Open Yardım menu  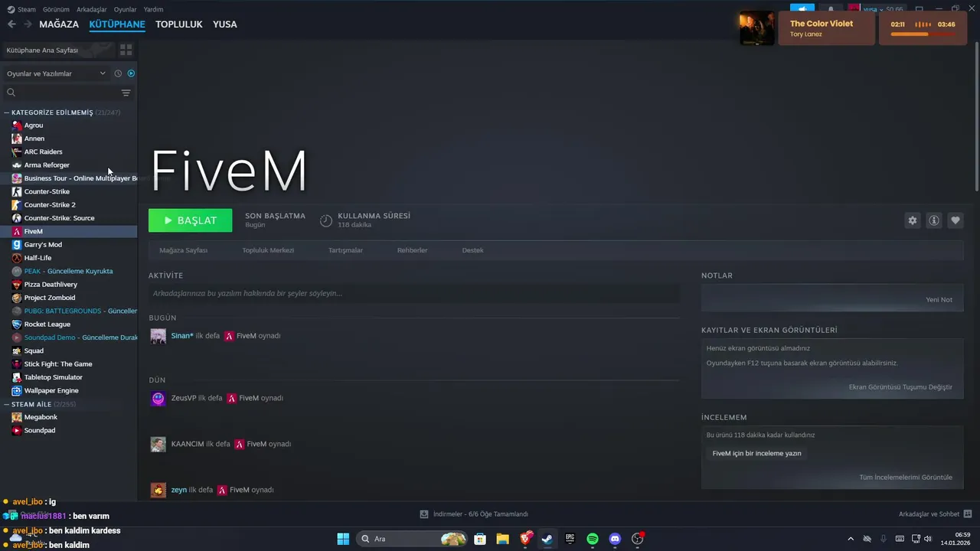(153, 9)
